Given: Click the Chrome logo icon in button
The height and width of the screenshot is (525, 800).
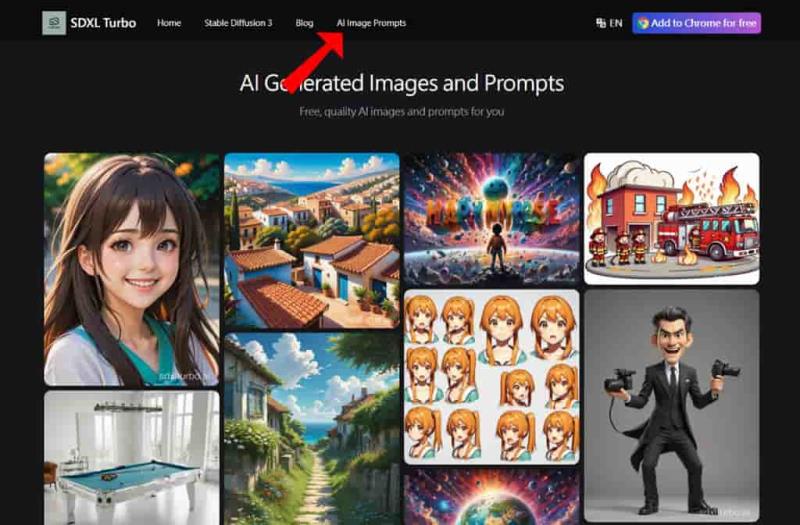Looking at the screenshot, I should (x=643, y=23).
